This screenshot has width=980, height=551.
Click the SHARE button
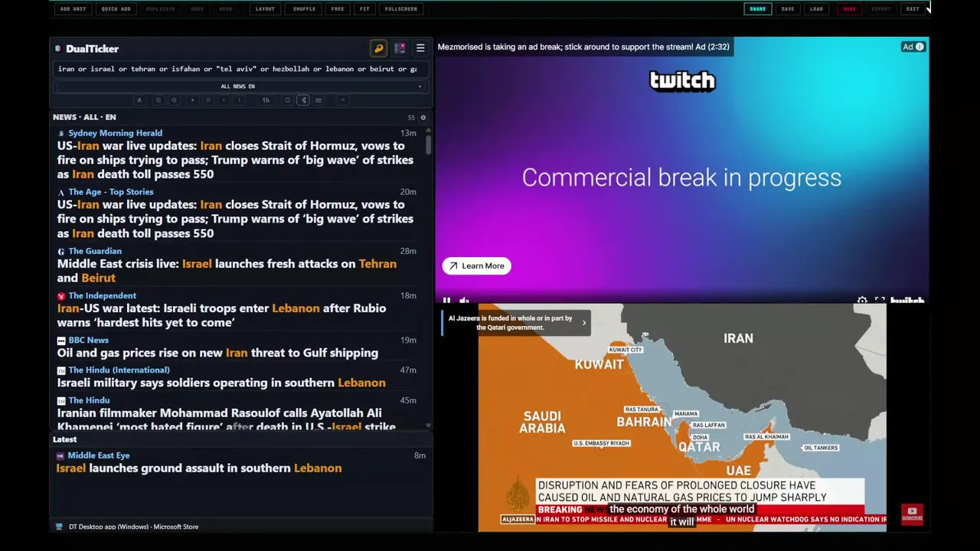click(x=757, y=9)
